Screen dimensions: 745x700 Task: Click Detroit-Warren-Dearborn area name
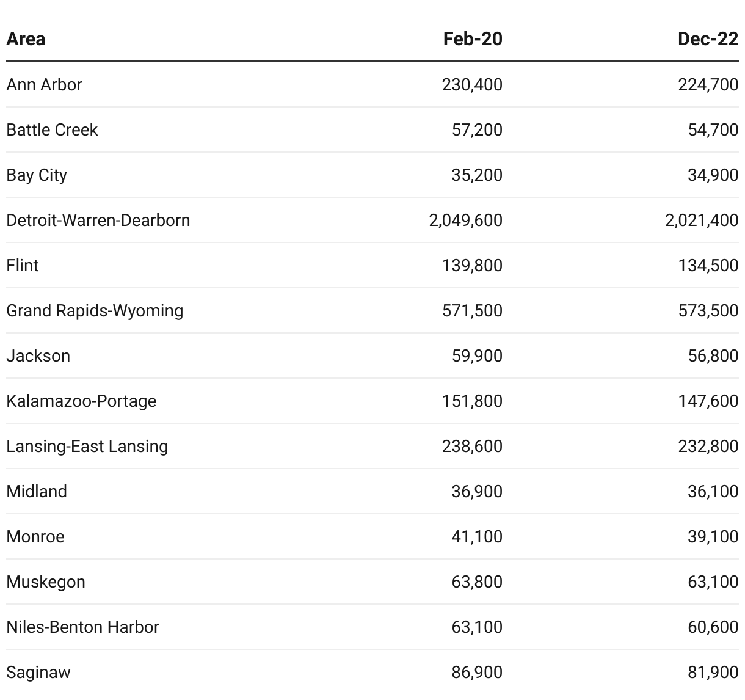tap(98, 220)
